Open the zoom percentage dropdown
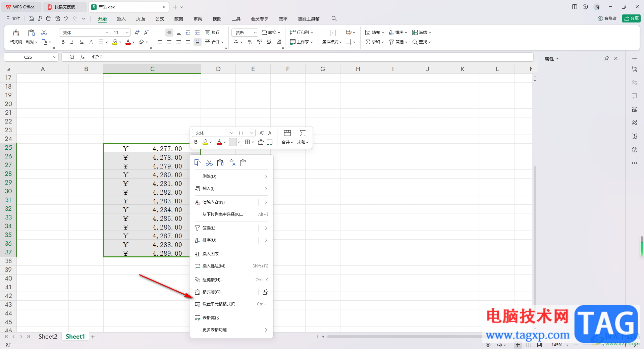The height and width of the screenshot is (349, 644). pyautogui.click(x=567, y=345)
